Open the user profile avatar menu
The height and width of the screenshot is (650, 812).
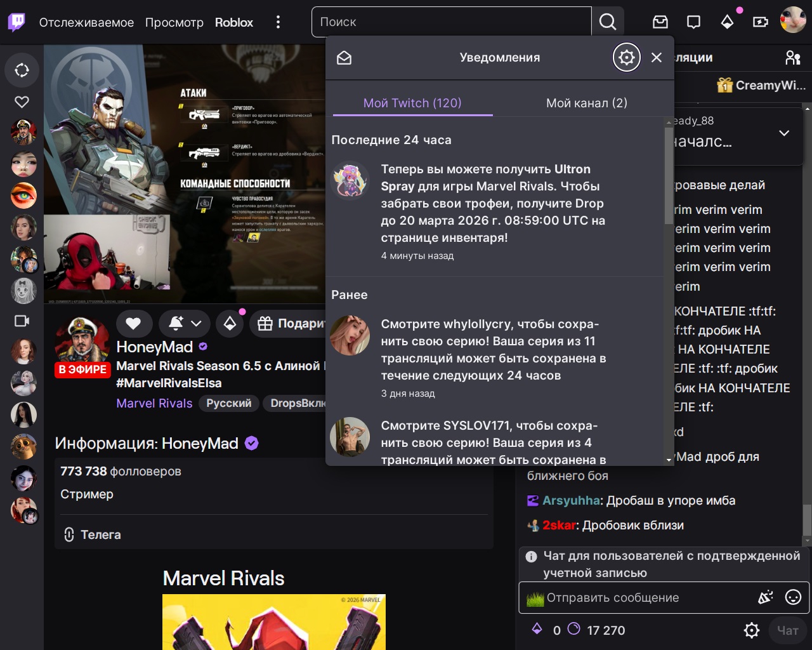(x=793, y=20)
